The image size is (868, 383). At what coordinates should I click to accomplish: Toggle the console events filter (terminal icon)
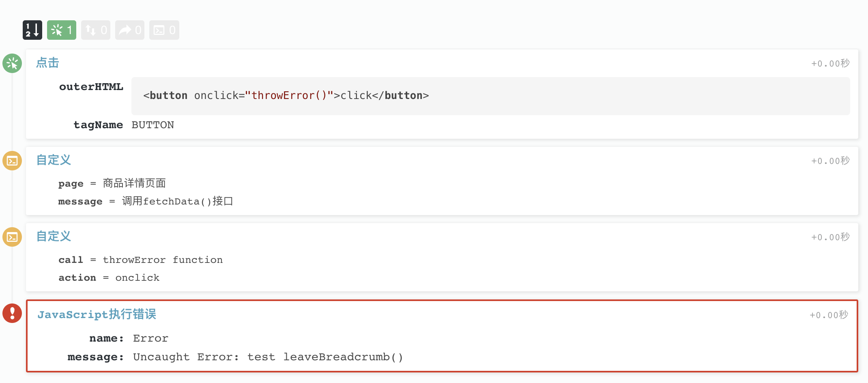tap(164, 30)
